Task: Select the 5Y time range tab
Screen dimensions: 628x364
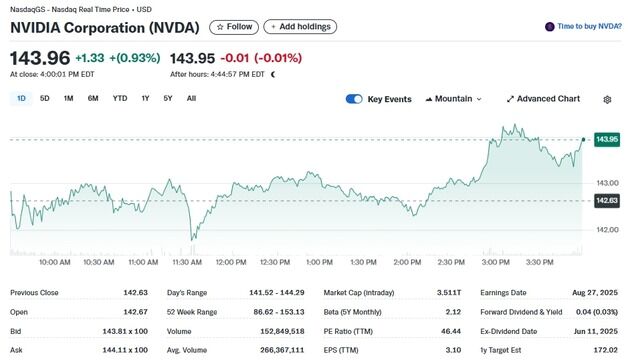Action: click(168, 99)
